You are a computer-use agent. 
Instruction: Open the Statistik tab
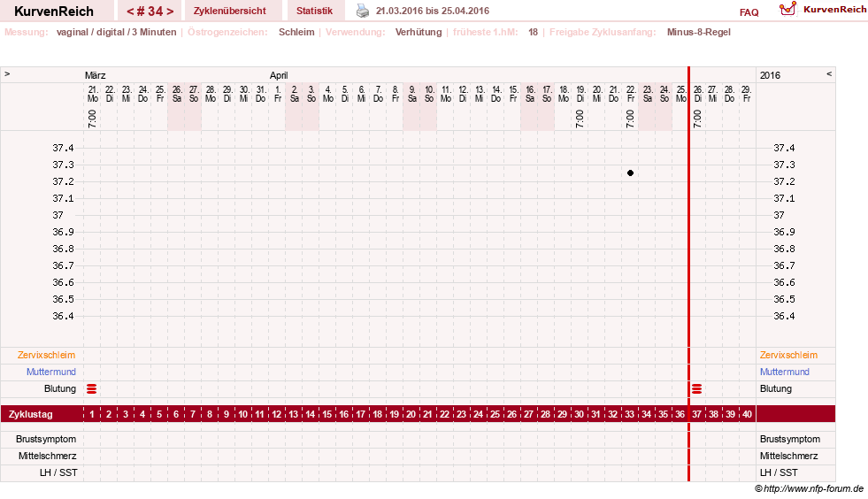[314, 11]
